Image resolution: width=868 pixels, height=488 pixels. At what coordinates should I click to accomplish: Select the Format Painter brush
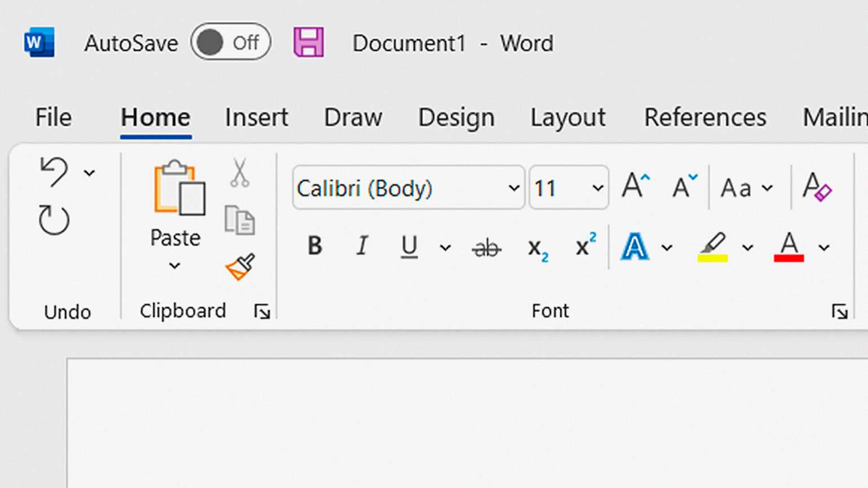click(240, 267)
